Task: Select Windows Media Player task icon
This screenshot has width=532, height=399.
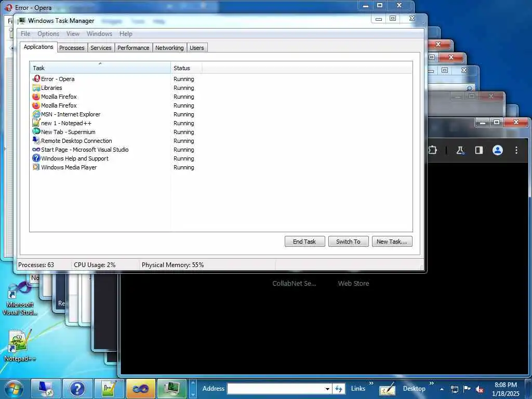Action: point(36,167)
